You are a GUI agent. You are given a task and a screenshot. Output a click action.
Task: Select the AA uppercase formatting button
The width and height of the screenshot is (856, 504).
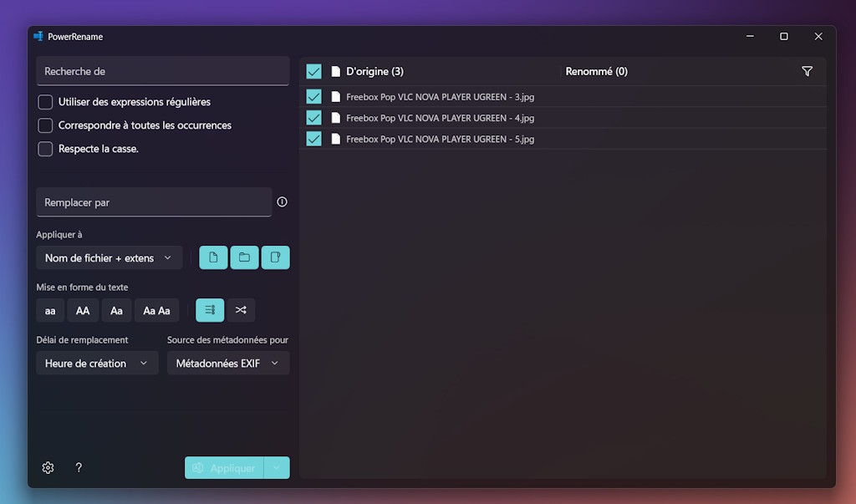[x=83, y=311]
